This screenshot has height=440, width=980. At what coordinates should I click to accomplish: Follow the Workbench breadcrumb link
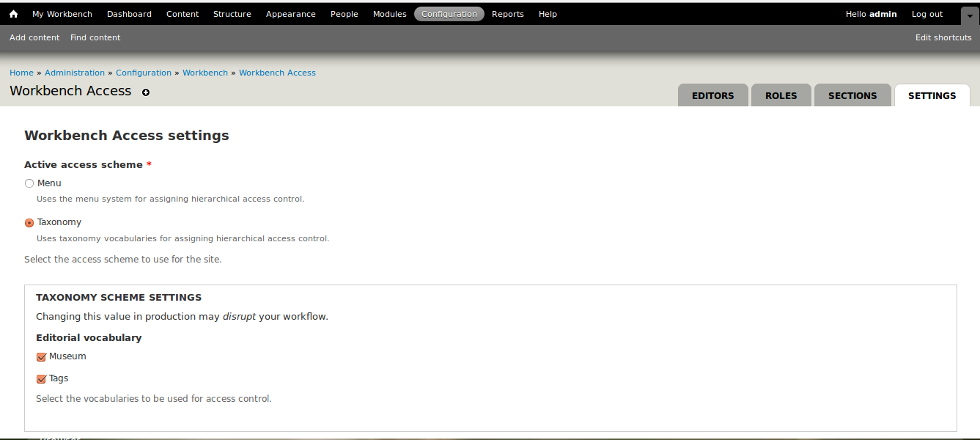click(205, 72)
